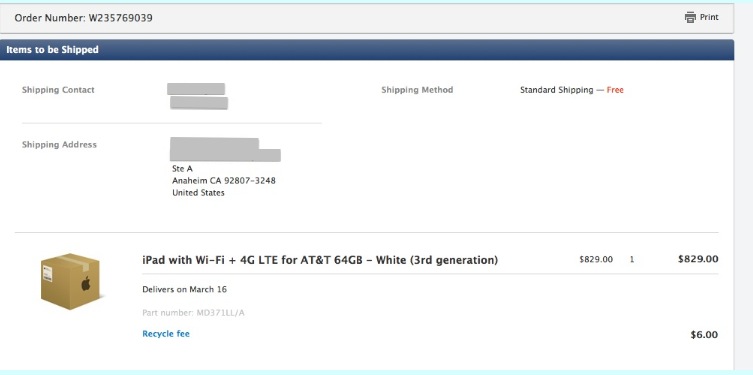This screenshot has height=375, width=753.
Task: Click the Print link
Action: coord(709,17)
